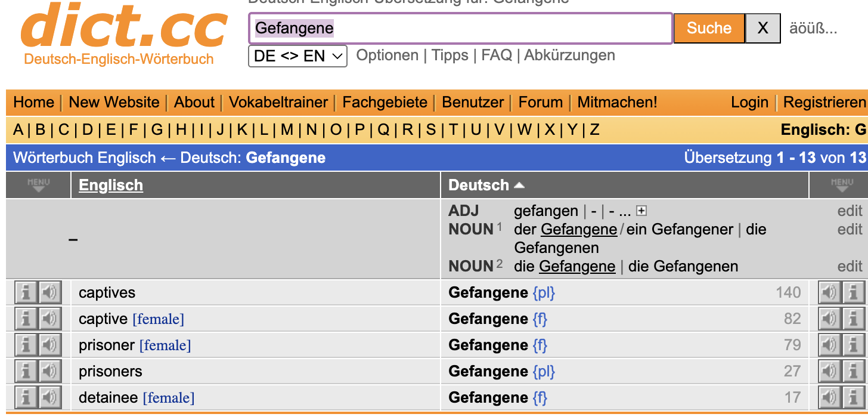Open the Benutzer menu item
The height and width of the screenshot is (420, 868).
pos(473,102)
